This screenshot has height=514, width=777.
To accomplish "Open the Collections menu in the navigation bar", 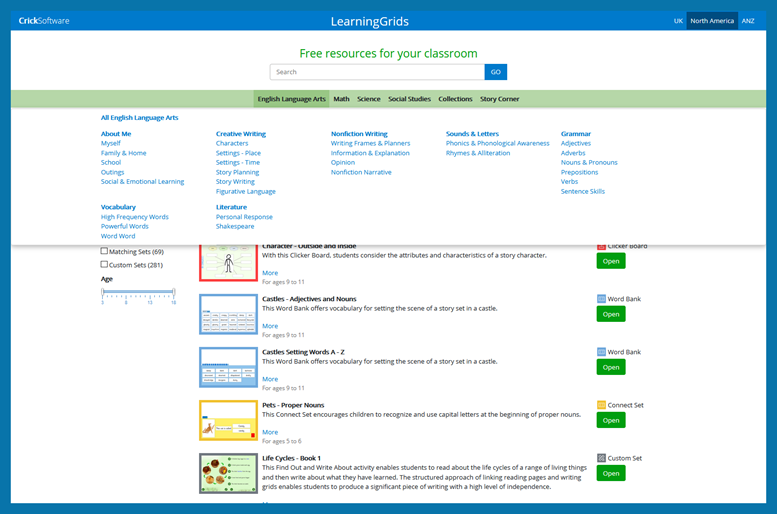I will tap(455, 99).
